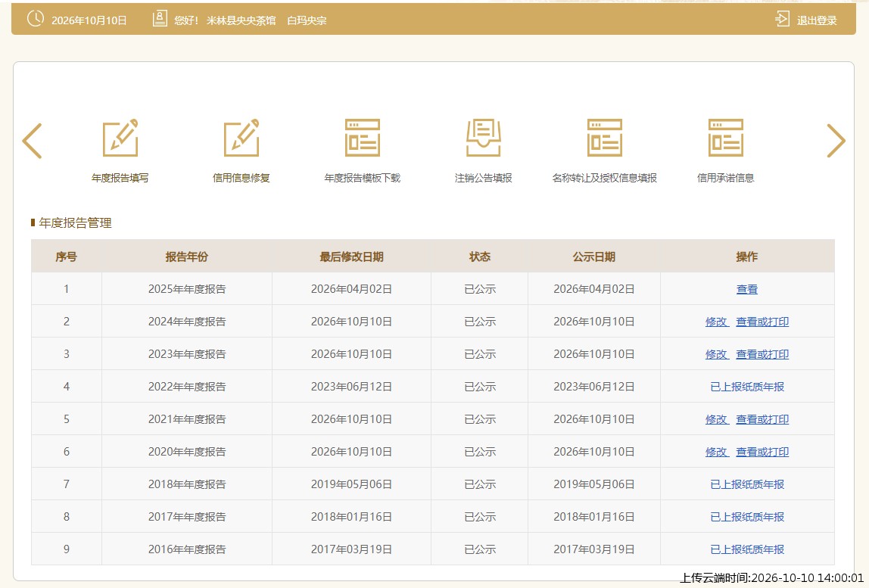
Task: Click 修改 in the 2020年年度报告 row
Action: click(716, 453)
